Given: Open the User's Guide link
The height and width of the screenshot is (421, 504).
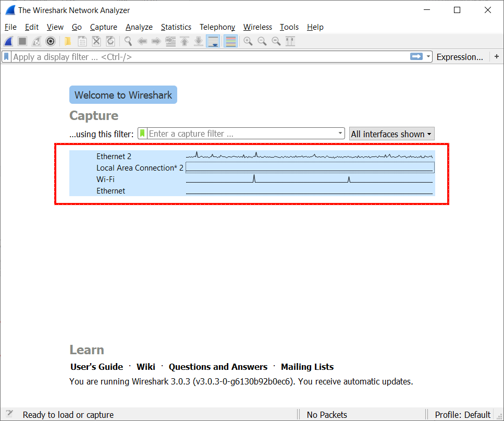Looking at the screenshot, I should tap(97, 367).
